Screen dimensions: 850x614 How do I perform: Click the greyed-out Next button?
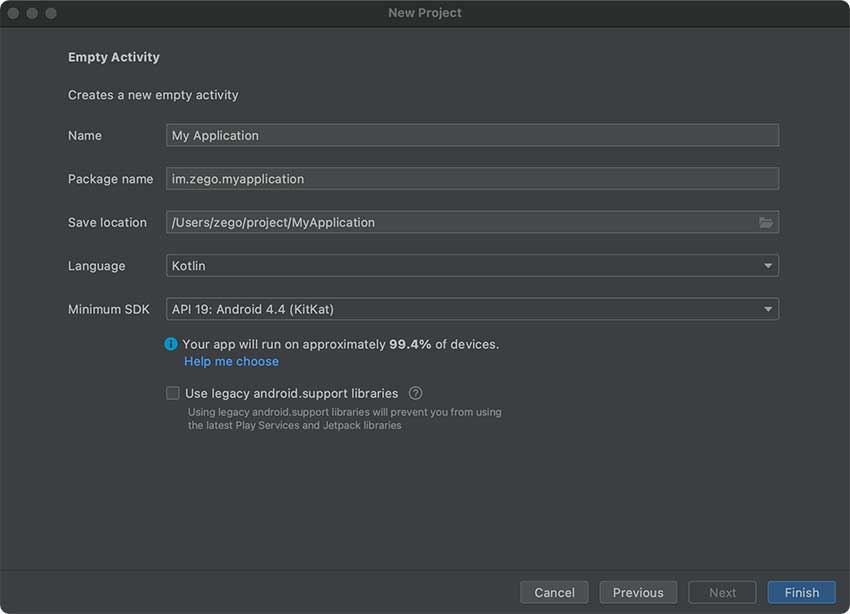tap(722, 592)
